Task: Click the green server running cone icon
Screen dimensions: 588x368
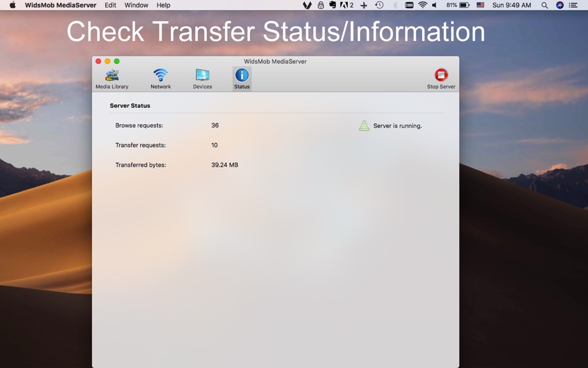Action: point(364,126)
